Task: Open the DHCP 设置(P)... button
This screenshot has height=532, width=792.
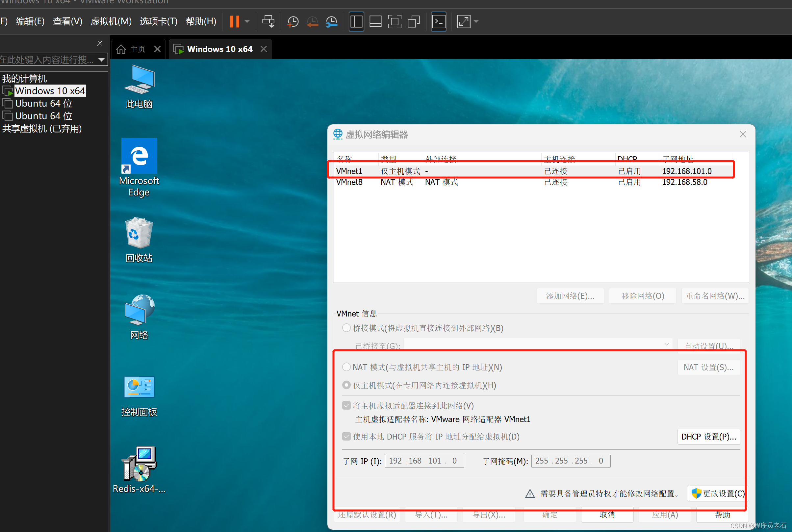Action: coord(708,437)
